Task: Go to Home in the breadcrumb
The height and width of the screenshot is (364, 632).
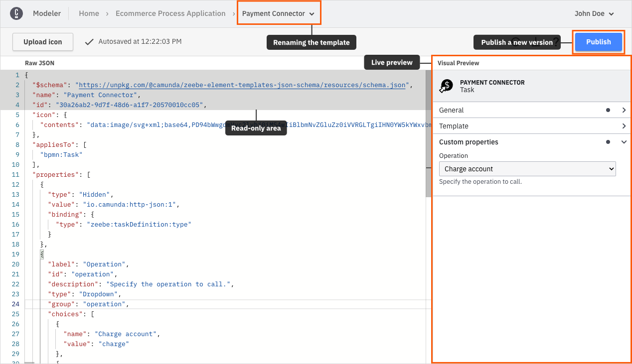Action: (89, 13)
